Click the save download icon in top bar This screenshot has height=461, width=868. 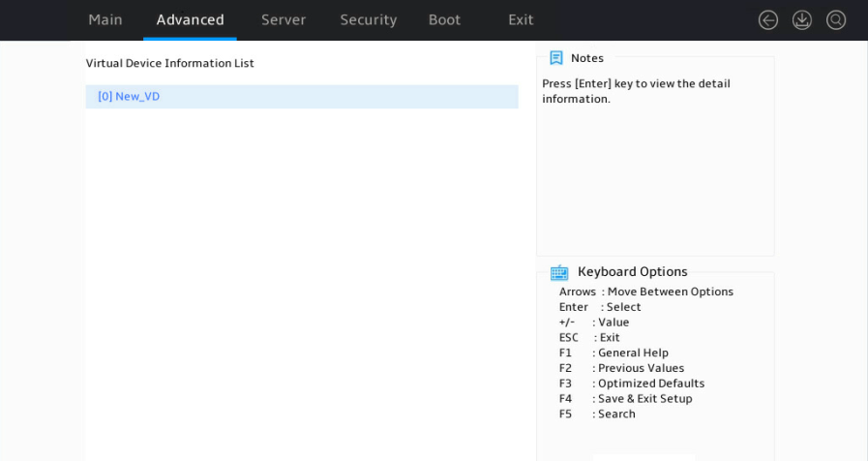801,20
